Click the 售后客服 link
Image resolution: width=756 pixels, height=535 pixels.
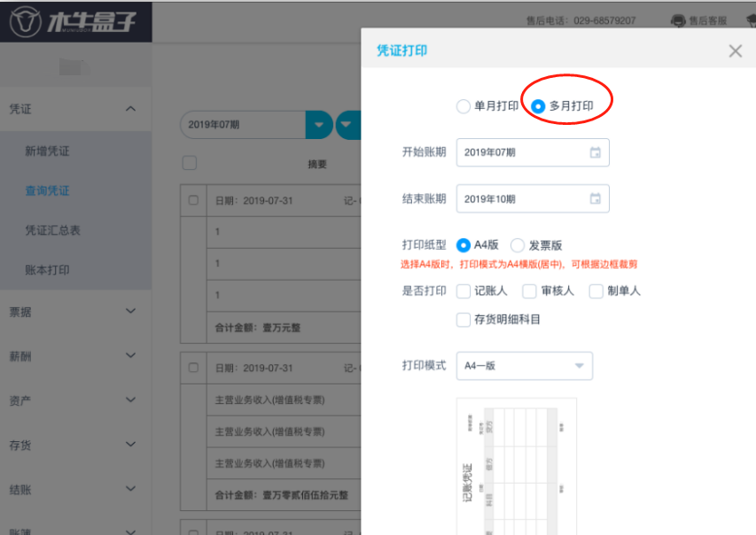coord(707,20)
